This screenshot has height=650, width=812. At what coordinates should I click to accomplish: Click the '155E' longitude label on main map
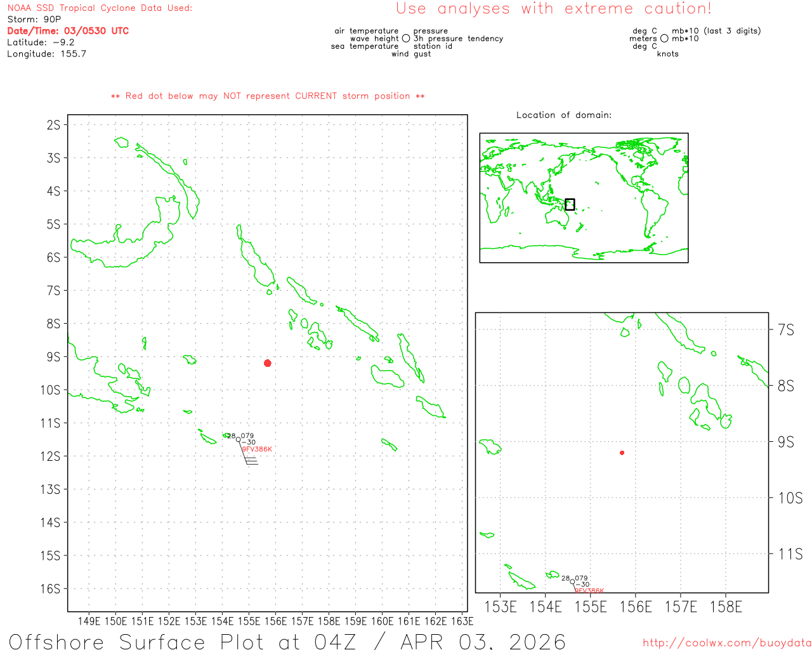tap(249, 621)
